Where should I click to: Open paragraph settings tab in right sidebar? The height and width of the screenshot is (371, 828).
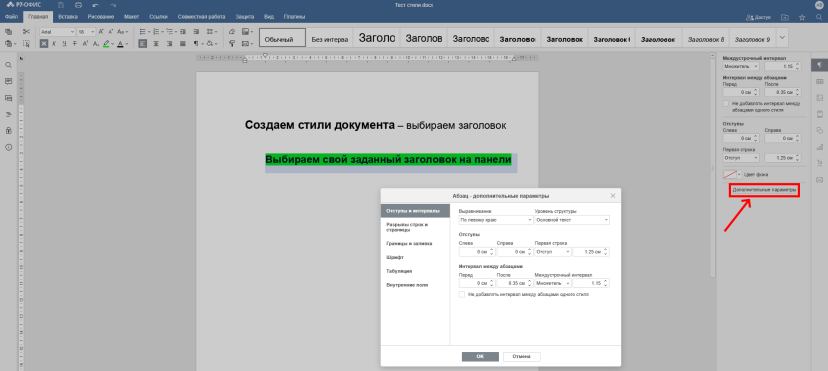click(x=820, y=64)
